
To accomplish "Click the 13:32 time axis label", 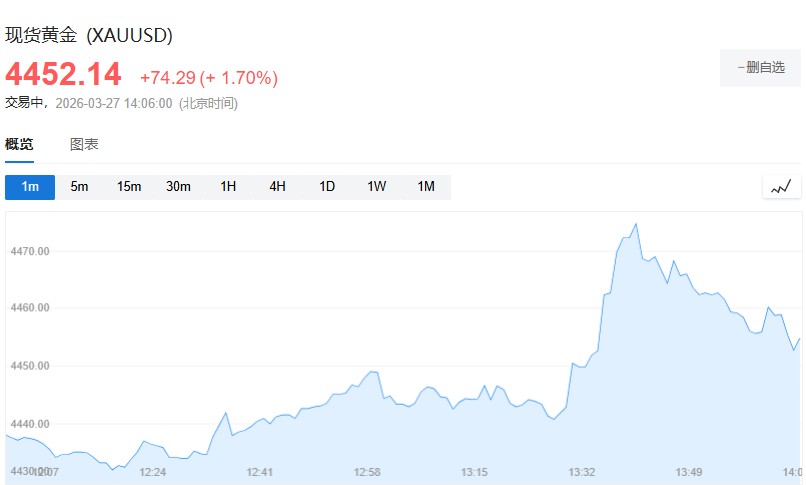I will pyautogui.click(x=582, y=472).
